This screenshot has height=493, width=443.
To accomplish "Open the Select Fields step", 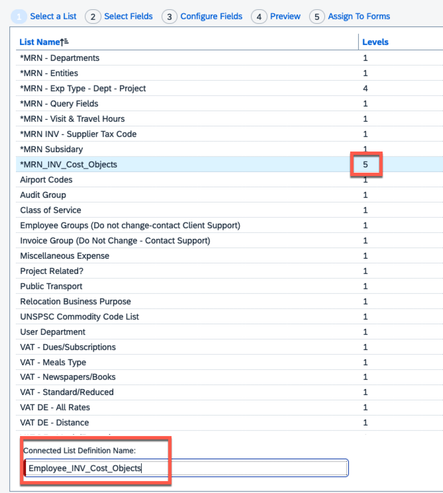I will 128,16.
